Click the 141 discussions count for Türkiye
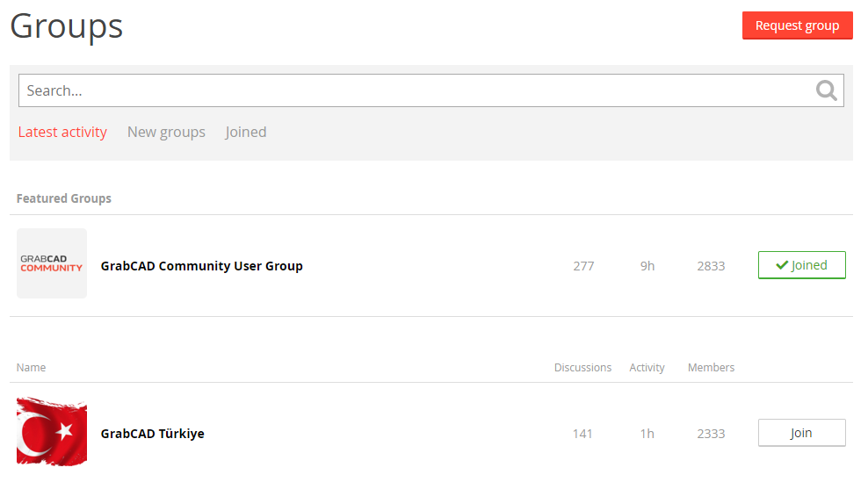868x482 pixels. click(x=582, y=434)
